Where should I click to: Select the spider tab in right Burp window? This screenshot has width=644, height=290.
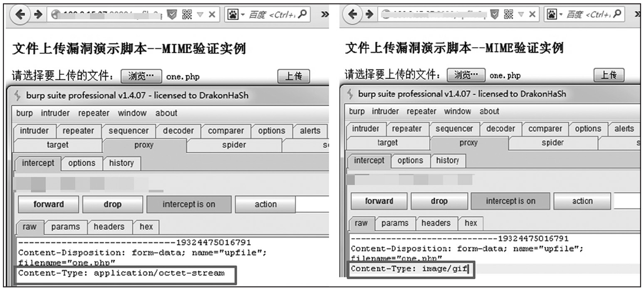[552, 143]
